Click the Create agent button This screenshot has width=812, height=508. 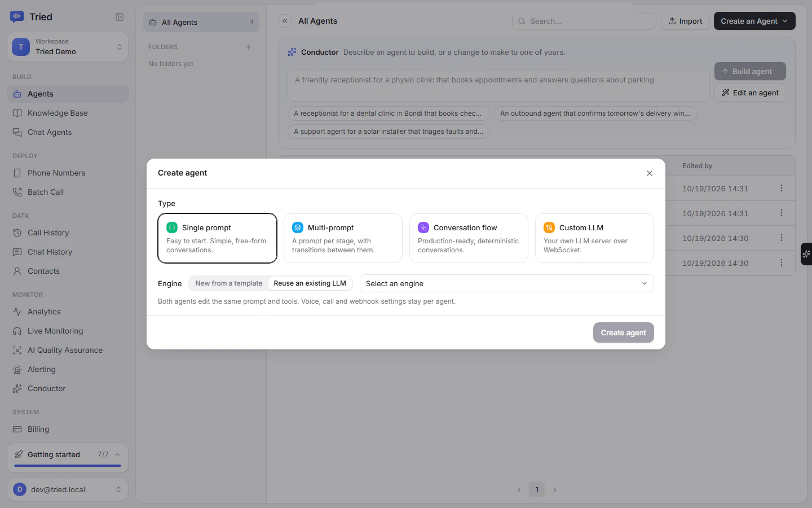pyautogui.click(x=624, y=332)
